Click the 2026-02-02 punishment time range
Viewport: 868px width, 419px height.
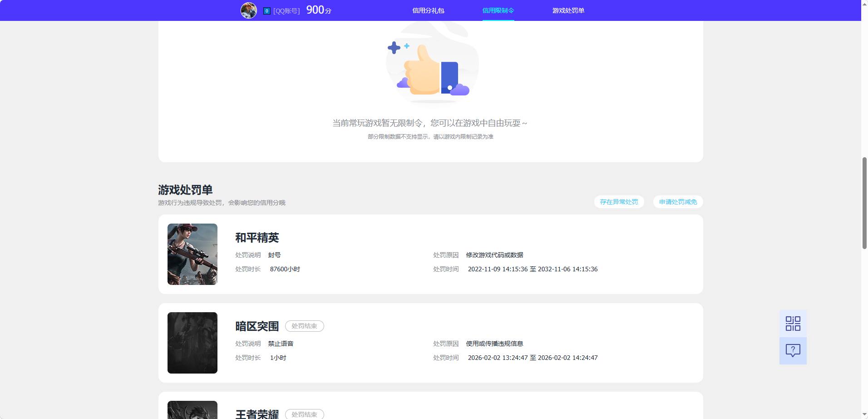533,358
